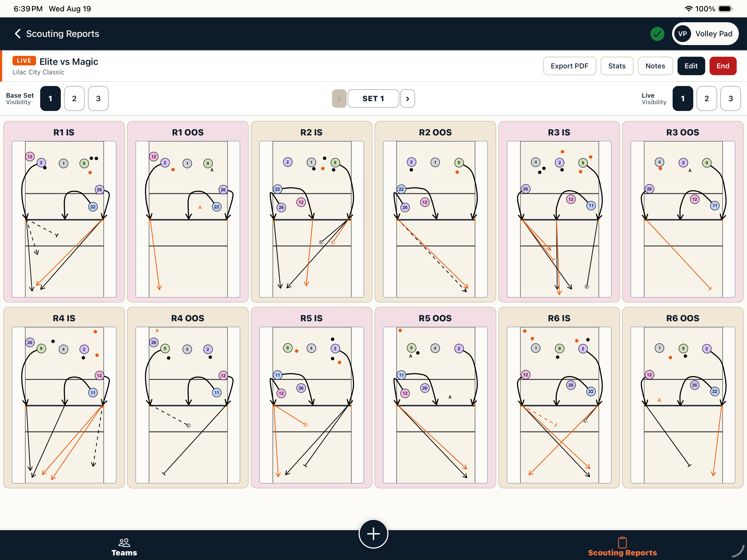The image size is (747, 560).
Task: Toggle Live Visibility 3
Action: (x=731, y=98)
